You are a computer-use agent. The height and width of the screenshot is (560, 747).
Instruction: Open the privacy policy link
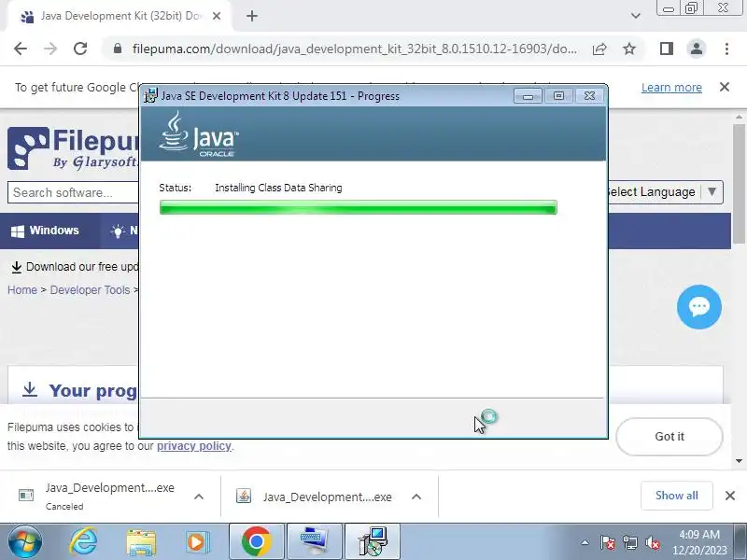(x=194, y=446)
